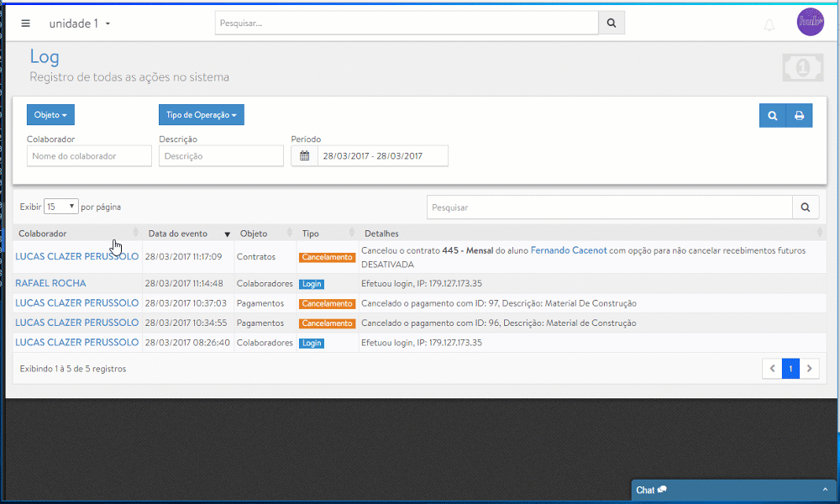The image size is (840, 504).
Task: Open the hamburger sidebar menu
Action: point(25,24)
